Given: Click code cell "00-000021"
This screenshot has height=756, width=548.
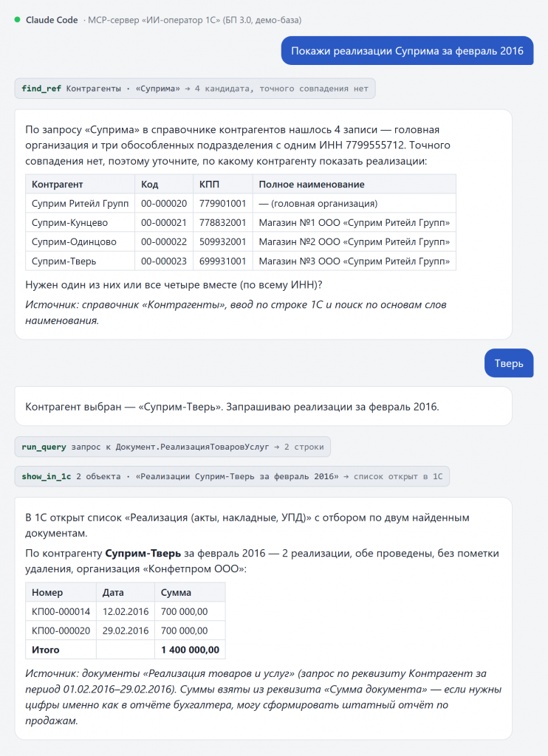Looking at the screenshot, I should tap(164, 223).
